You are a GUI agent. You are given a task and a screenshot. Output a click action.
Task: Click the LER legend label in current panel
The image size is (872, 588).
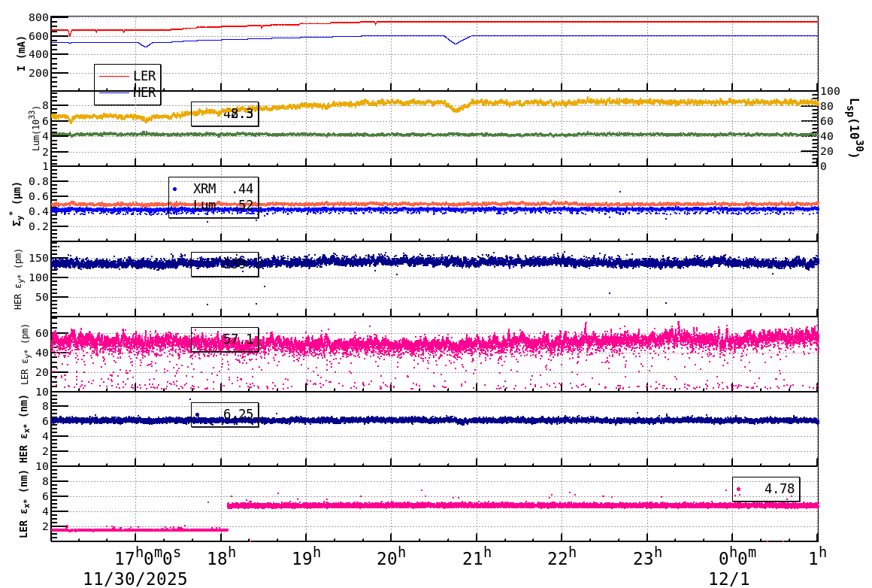(144, 76)
